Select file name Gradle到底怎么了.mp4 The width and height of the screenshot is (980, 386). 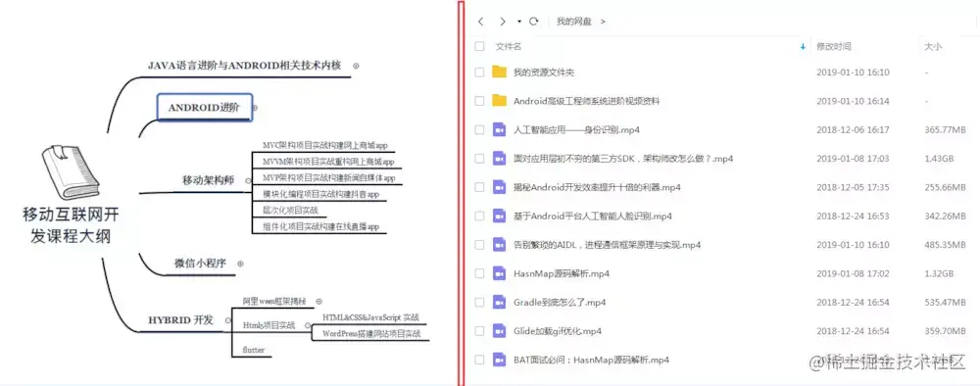[x=560, y=303]
